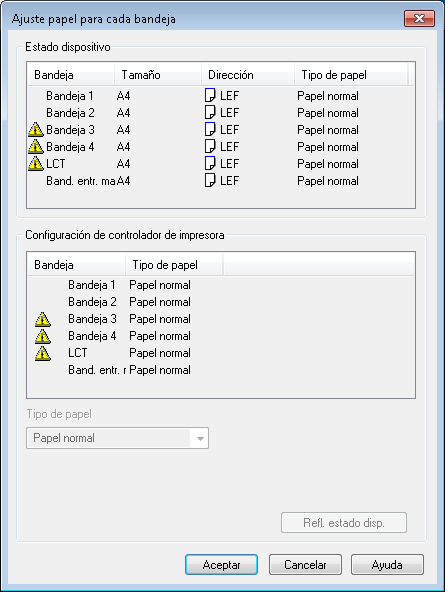Select Bandeja 1 in Estado dispositivo list
Image resolution: width=445 pixels, height=592 pixels.
(70, 96)
